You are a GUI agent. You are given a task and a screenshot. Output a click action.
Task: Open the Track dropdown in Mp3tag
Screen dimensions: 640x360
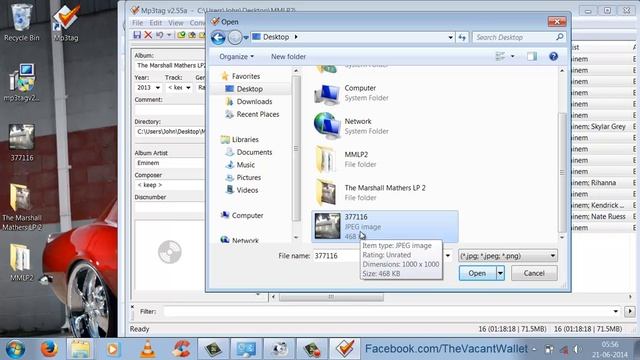click(188, 88)
